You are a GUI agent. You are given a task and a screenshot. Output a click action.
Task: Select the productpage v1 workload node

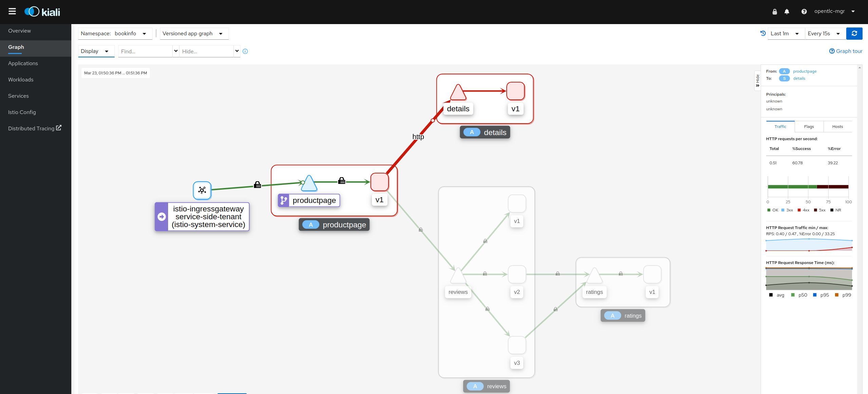click(x=380, y=182)
